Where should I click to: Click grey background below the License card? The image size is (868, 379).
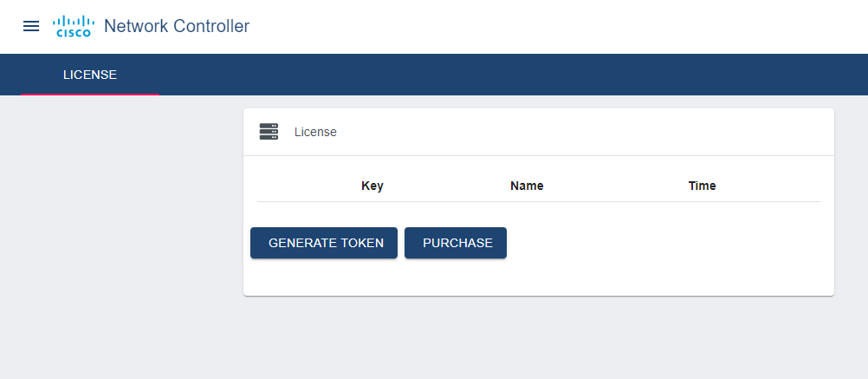537,338
